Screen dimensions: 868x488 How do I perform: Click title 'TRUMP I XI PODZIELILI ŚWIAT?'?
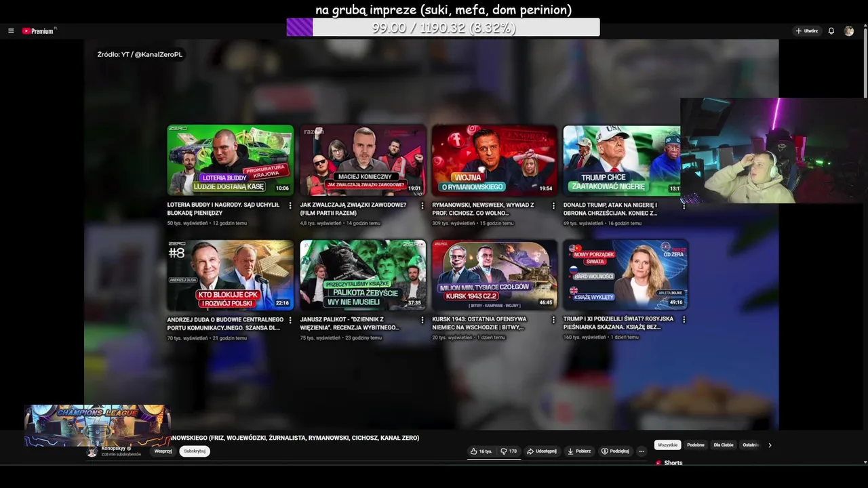618,319
